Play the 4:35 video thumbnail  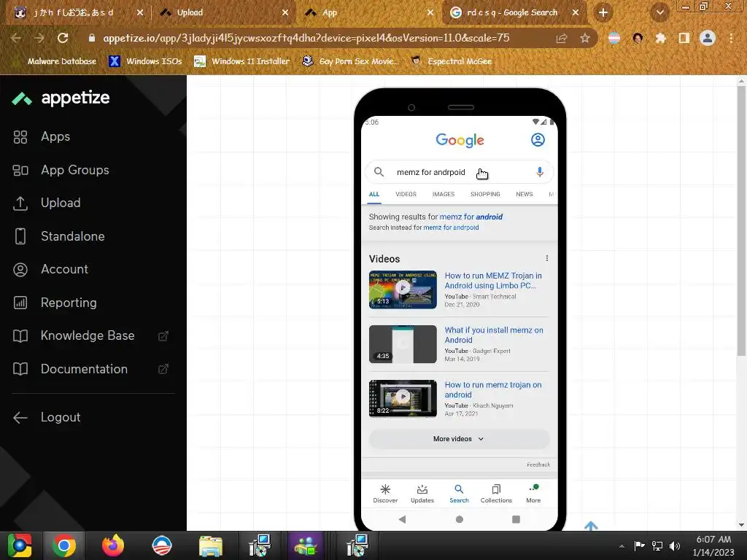pyautogui.click(x=403, y=344)
